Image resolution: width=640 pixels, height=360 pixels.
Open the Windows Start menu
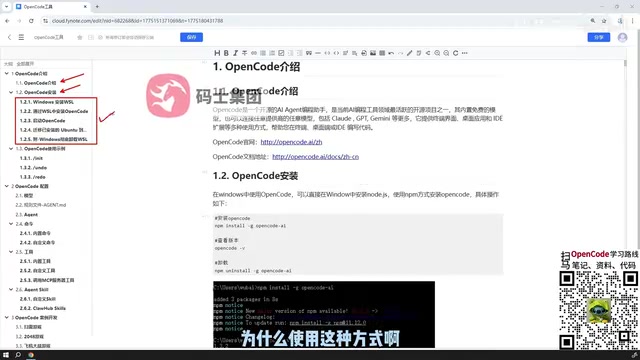coord(6,355)
